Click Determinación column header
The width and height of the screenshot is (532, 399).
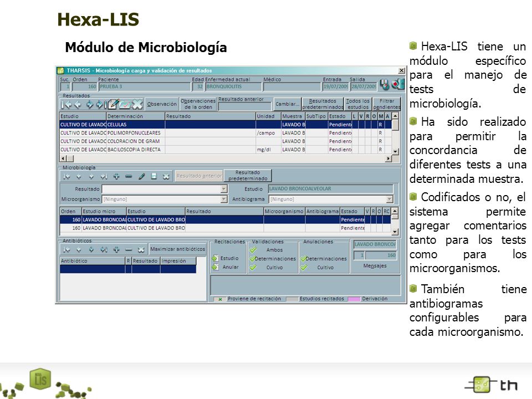pyautogui.click(x=135, y=116)
